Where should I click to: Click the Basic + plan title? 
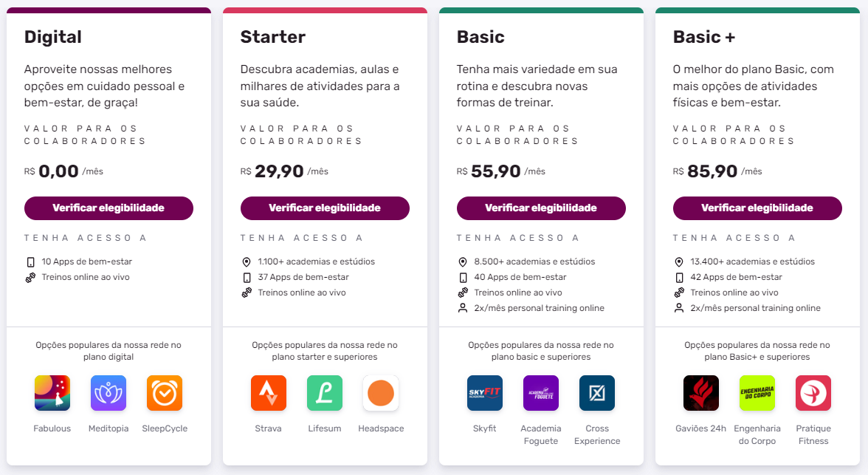704,37
